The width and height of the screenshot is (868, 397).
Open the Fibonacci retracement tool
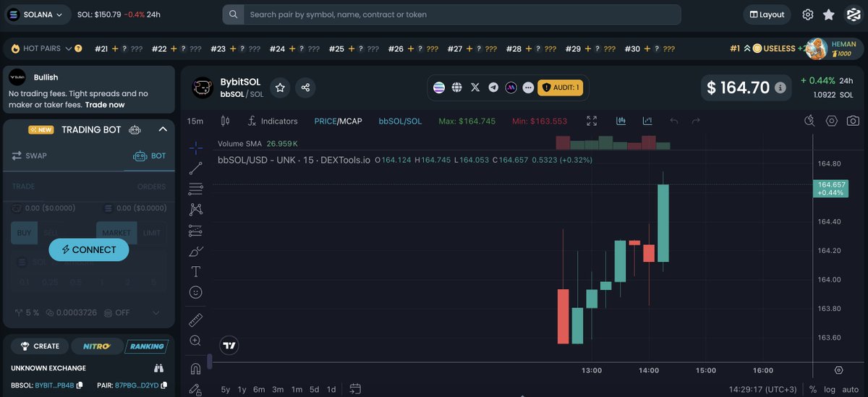[x=195, y=189]
